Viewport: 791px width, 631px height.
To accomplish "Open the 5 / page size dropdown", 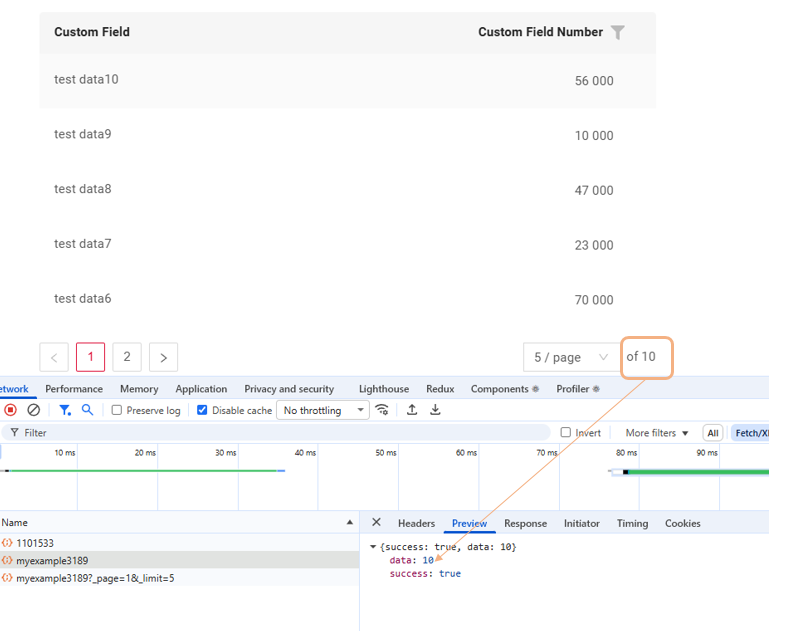I will coord(570,357).
